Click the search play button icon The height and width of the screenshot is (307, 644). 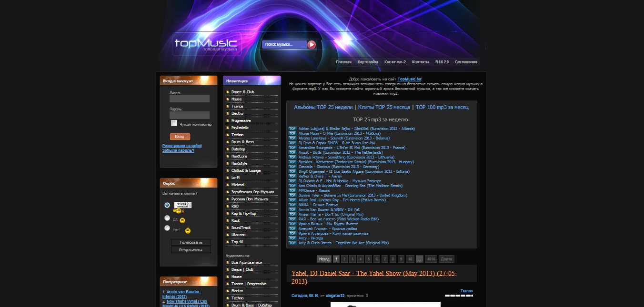pyautogui.click(x=312, y=45)
